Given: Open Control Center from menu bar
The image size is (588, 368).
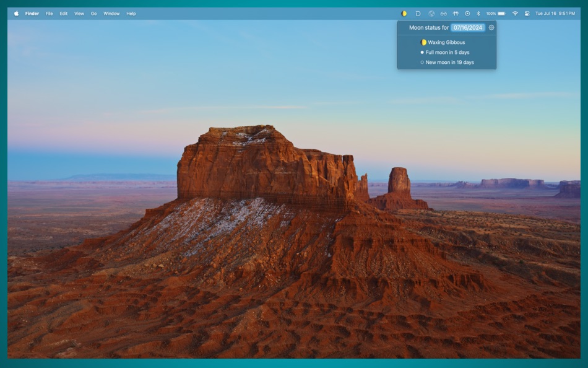Looking at the screenshot, I should pyautogui.click(x=527, y=14).
